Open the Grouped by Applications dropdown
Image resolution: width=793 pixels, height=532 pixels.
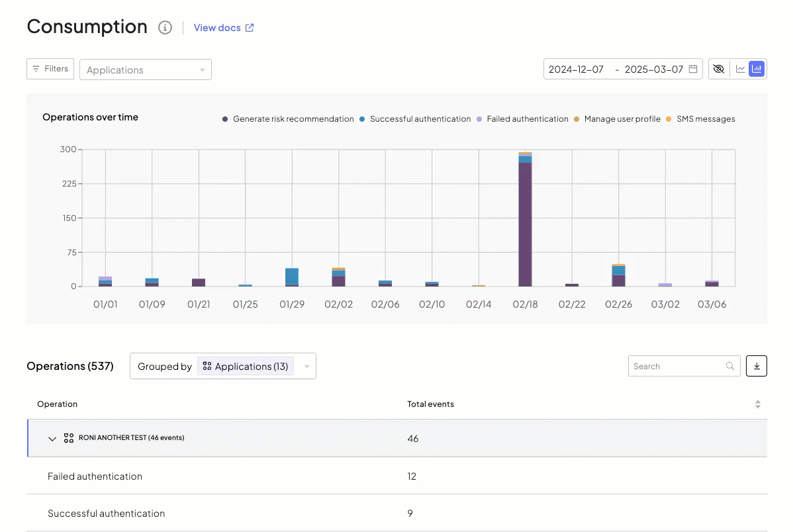click(x=223, y=366)
